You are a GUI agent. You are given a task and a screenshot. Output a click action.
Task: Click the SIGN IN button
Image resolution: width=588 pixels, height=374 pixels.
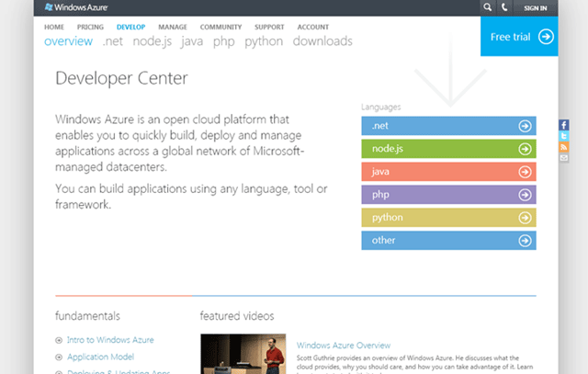(535, 8)
